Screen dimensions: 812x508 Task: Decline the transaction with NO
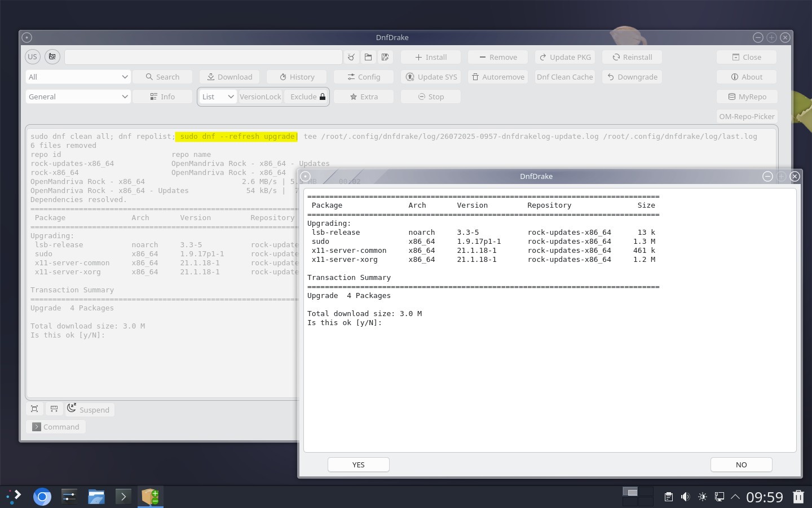(x=741, y=465)
